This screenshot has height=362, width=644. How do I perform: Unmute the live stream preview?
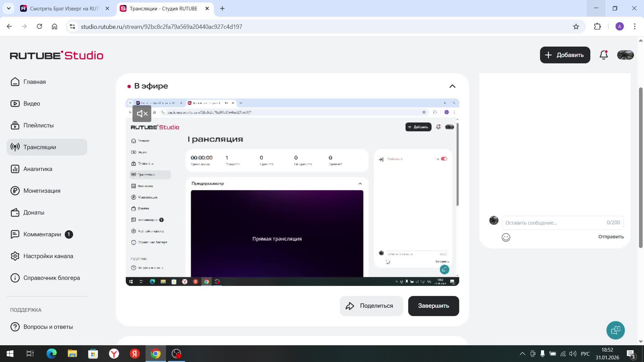click(x=142, y=114)
